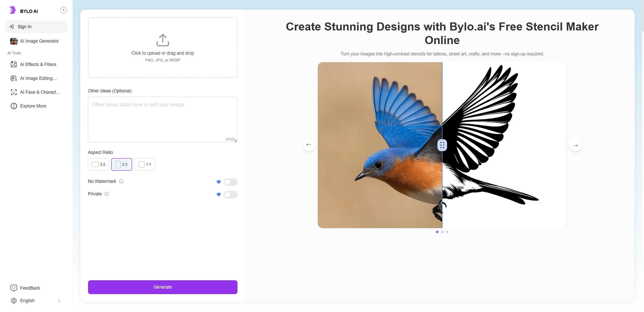Click the Sign In button

36,27
